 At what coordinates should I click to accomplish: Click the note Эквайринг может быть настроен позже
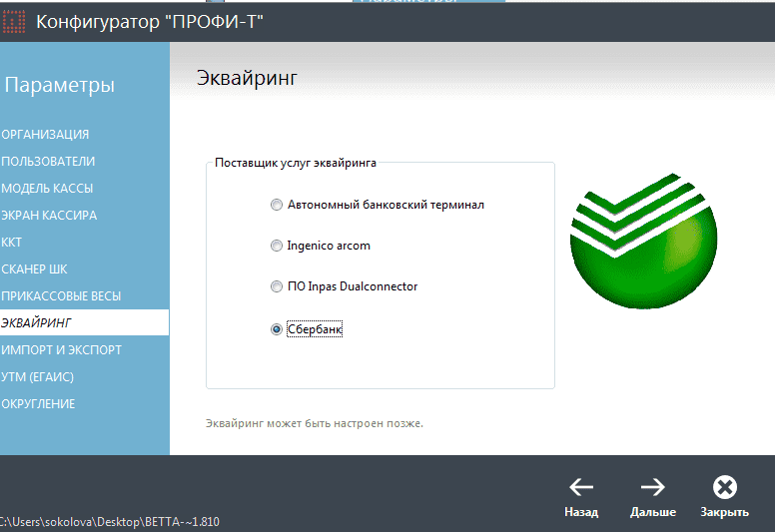[315, 423]
